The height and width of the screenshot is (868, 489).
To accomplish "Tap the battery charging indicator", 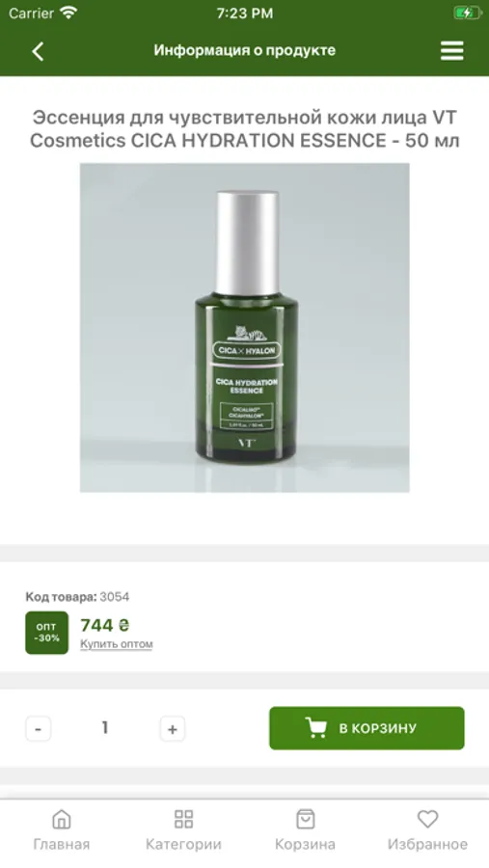I will tap(468, 13).
